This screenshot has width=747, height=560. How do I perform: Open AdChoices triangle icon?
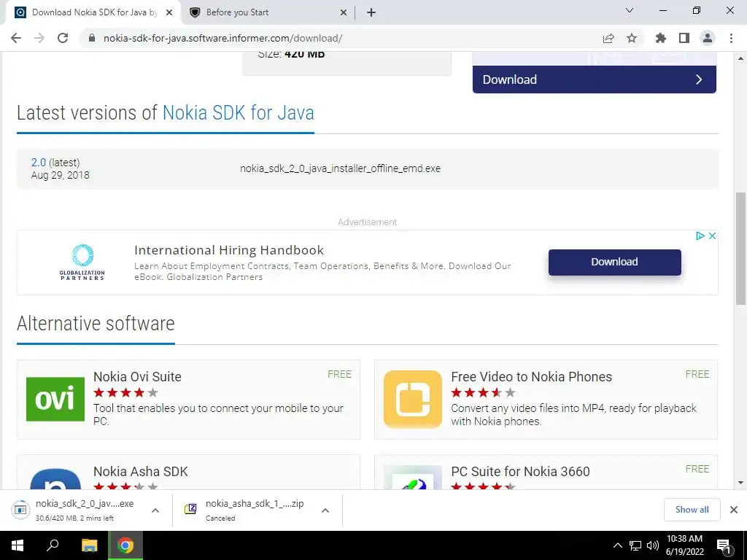coord(700,236)
